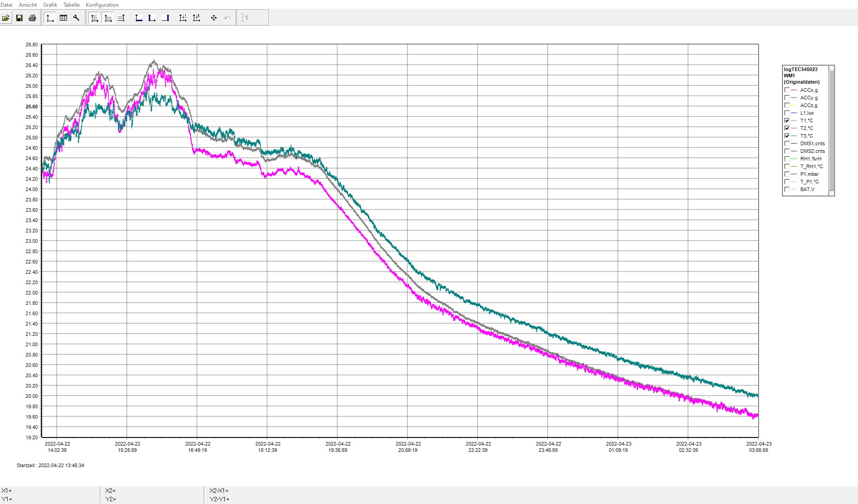
Task: Toggle horizontal grid lines icon
Action: tap(108, 18)
